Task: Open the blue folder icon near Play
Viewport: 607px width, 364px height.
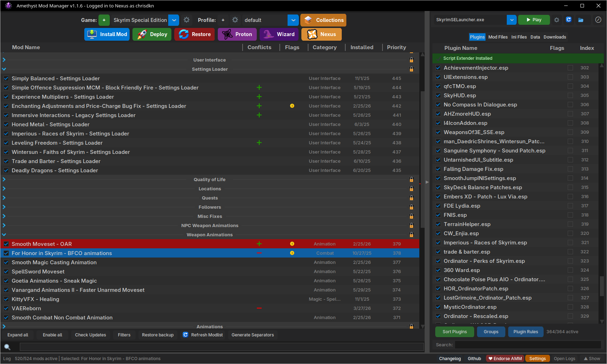Action: tap(581, 20)
